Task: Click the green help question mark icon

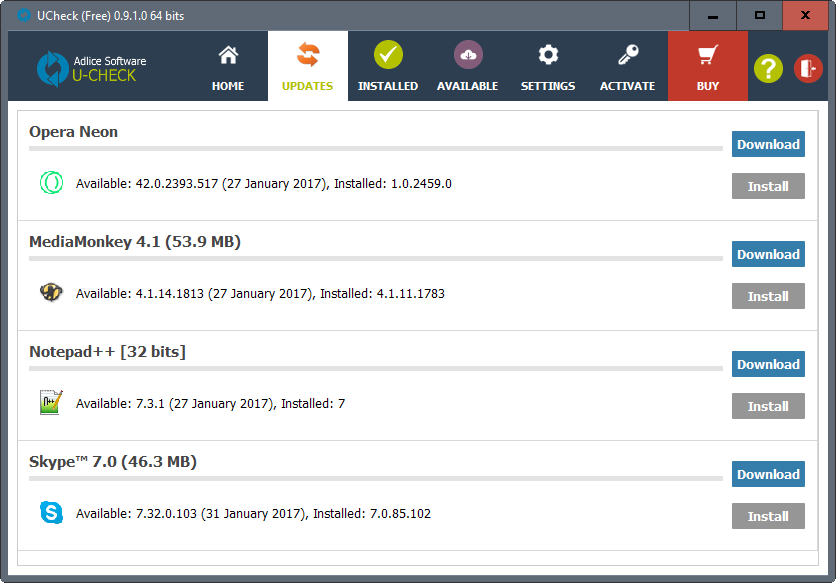Action: [x=768, y=68]
